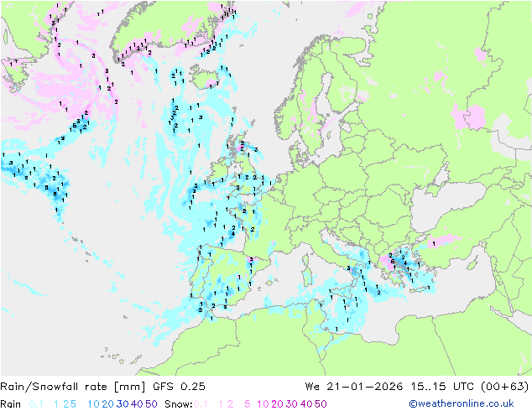
Task: Select the 'Rain/Snowfall rate [mm]' title text
Action: pos(73,387)
